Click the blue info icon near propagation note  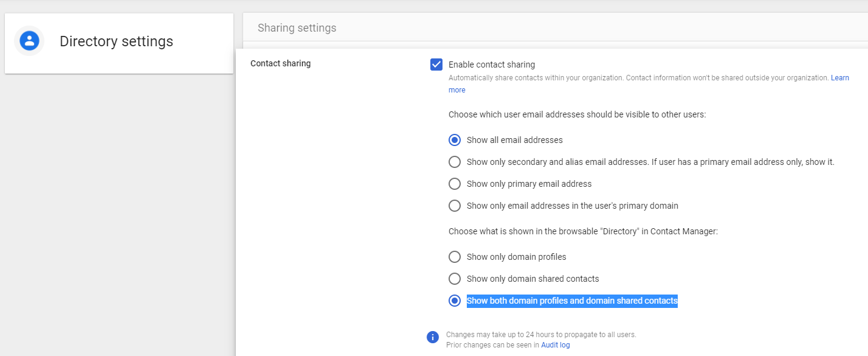[x=433, y=337]
